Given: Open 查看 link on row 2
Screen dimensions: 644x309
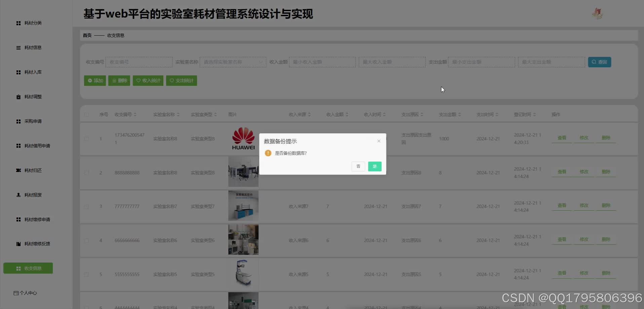Looking at the screenshot, I should [561, 171].
